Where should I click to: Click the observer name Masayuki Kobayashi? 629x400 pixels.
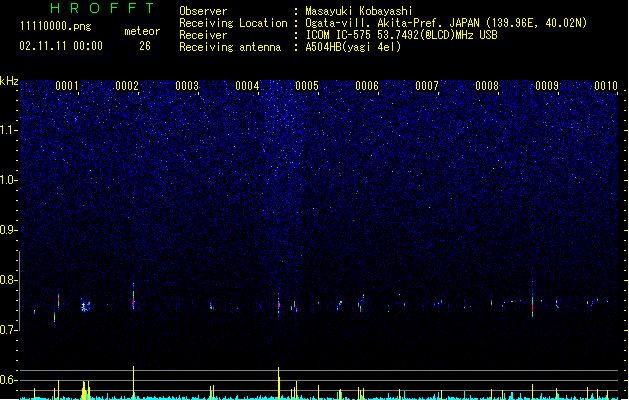point(359,11)
